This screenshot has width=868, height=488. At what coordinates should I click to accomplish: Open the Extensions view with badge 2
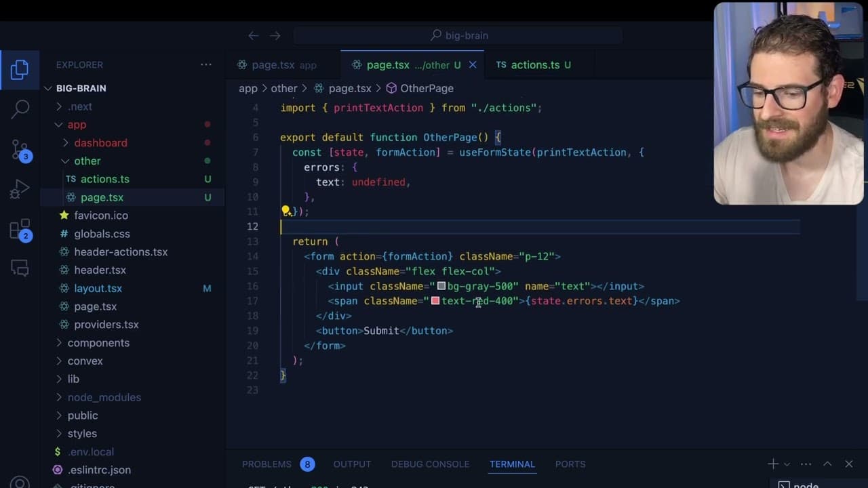pyautogui.click(x=20, y=230)
